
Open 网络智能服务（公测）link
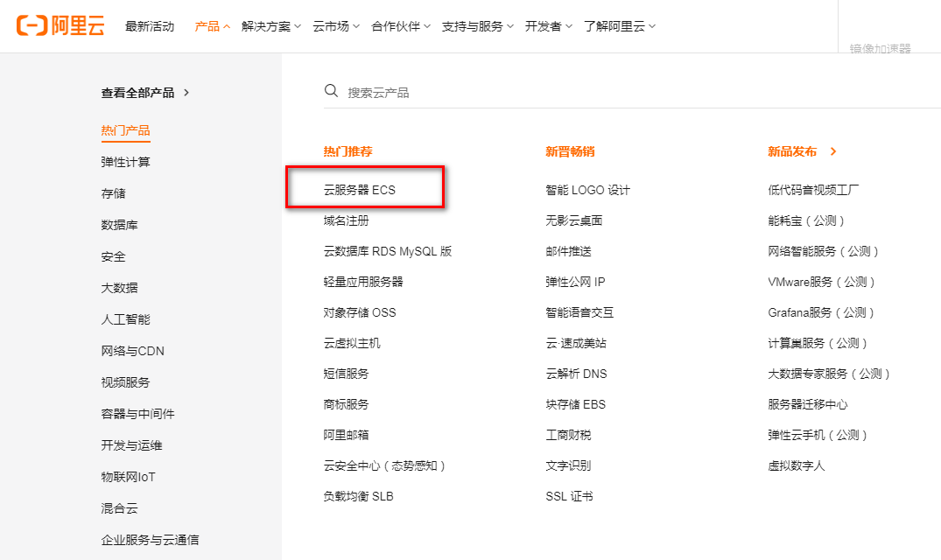click(x=824, y=251)
